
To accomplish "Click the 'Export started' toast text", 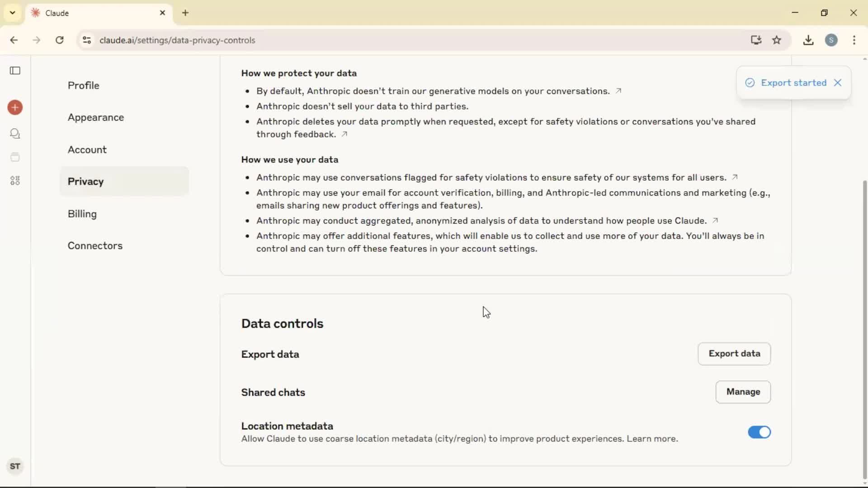I will coord(793,83).
